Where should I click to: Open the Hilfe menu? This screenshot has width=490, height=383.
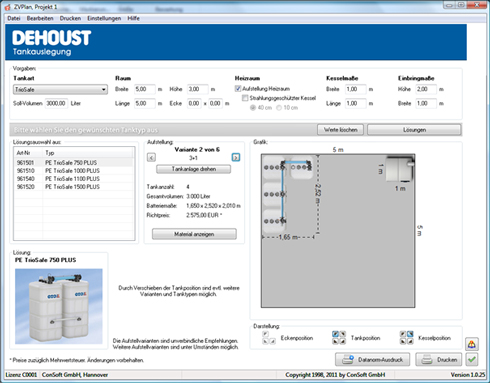tap(133, 18)
